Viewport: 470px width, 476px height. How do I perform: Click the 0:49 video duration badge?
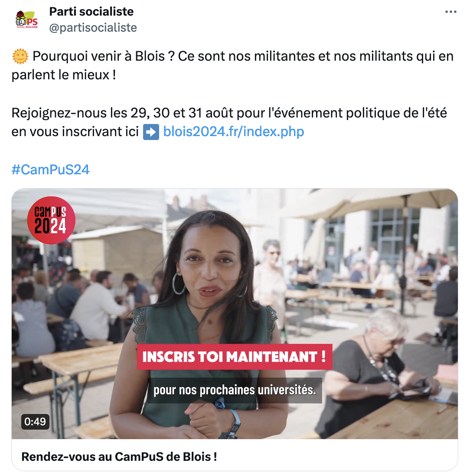tap(35, 422)
